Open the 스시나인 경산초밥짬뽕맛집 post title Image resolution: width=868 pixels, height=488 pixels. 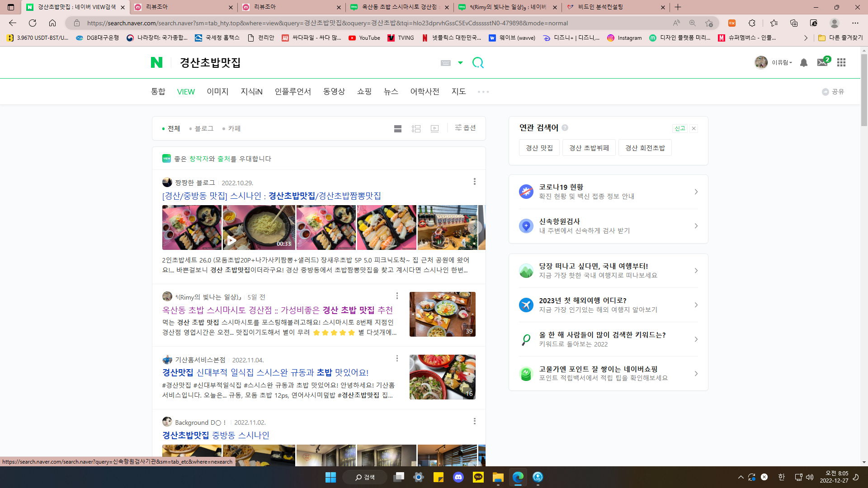pyautogui.click(x=272, y=196)
